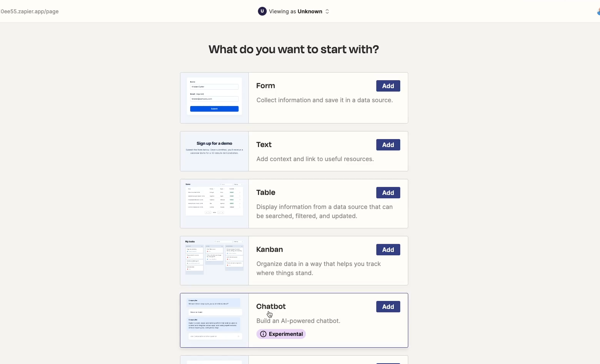Select the Form preview thumbnail

214,98
